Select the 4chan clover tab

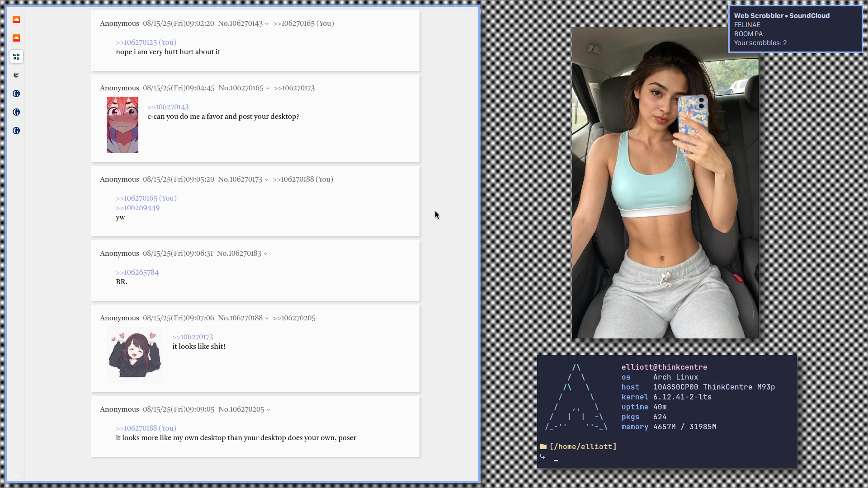click(x=16, y=56)
